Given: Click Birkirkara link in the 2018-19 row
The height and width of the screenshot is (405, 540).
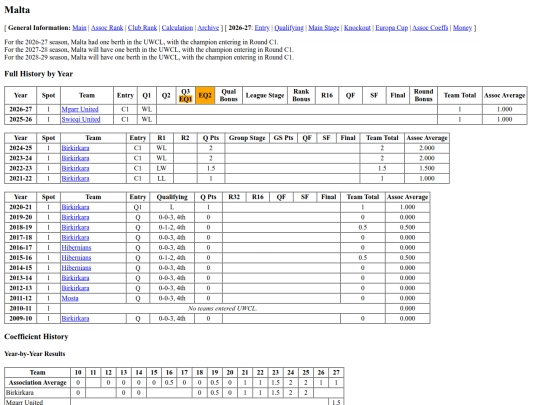Looking at the screenshot, I should pyautogui.click(x=75, y=227).
